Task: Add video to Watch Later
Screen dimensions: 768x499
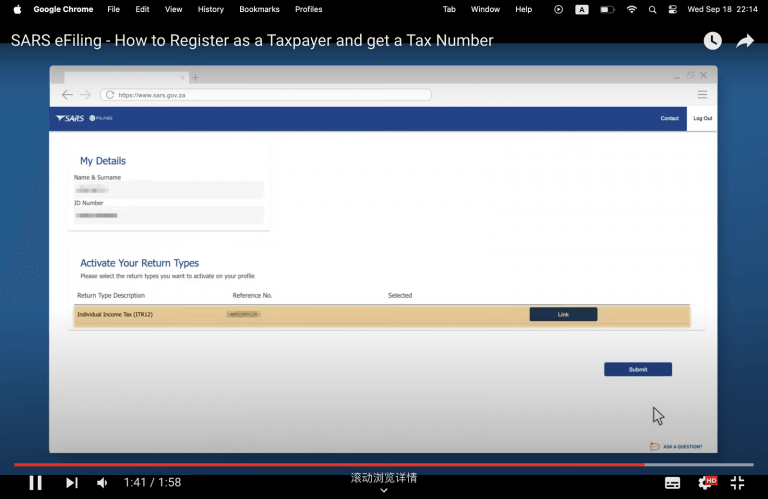Action: (712, 41)
